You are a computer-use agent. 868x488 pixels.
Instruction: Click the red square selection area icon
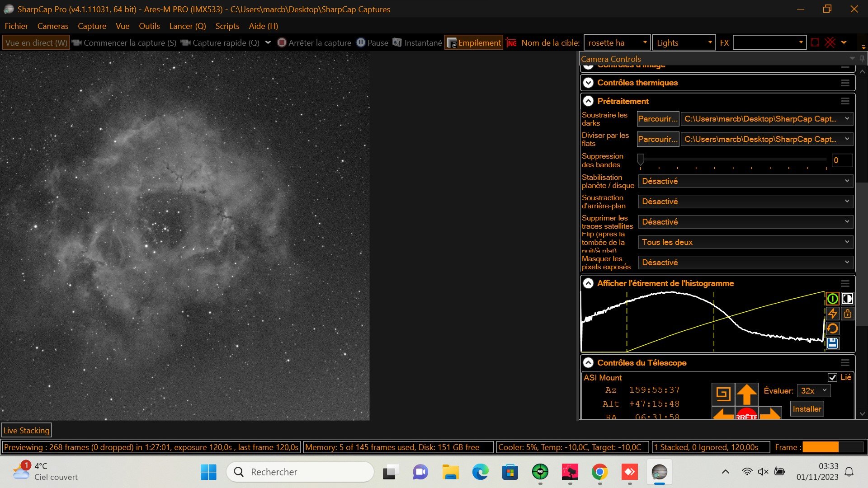[x=815, y=43]
